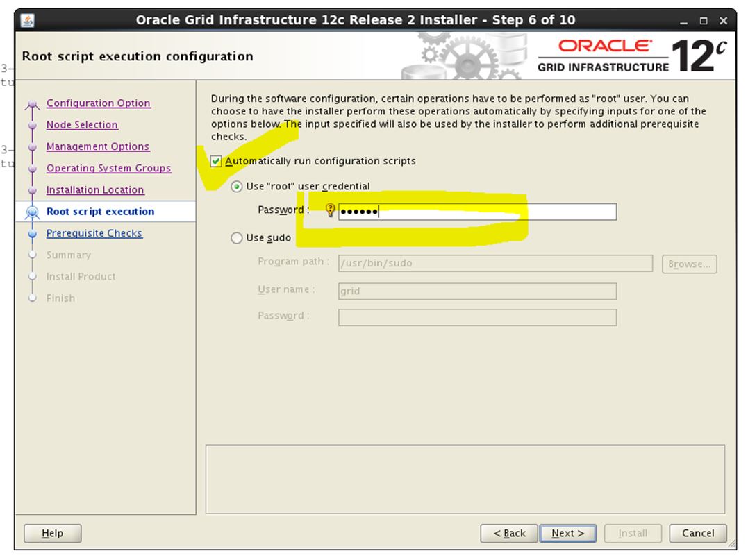Open Operating System Groups step

(108, 168)
